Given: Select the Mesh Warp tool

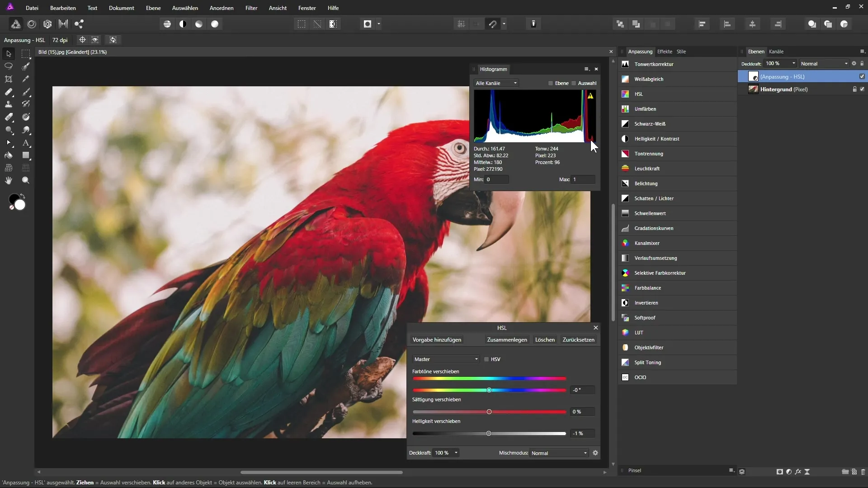Looking at the screenshot, I should point(9,168).
